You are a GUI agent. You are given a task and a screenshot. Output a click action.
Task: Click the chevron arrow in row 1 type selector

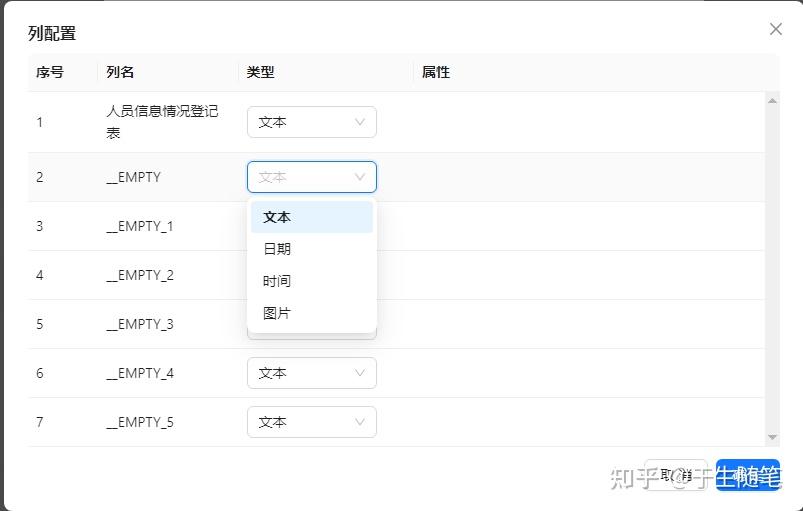coord(360,122)
